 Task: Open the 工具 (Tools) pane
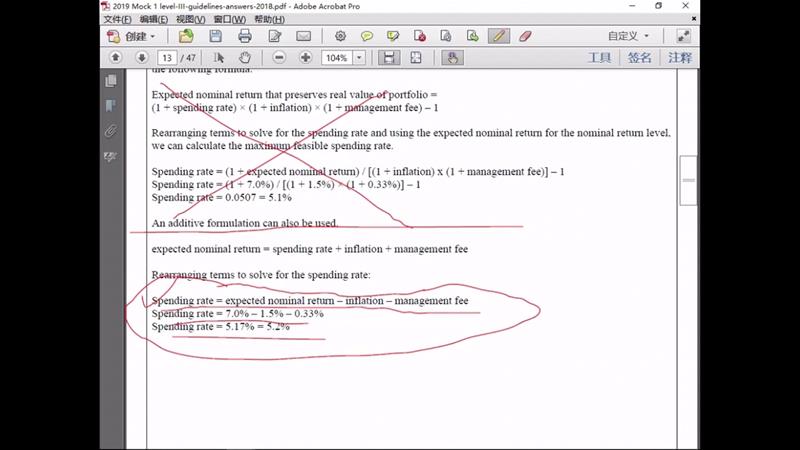pyautogui.click(x=599, y=58)
